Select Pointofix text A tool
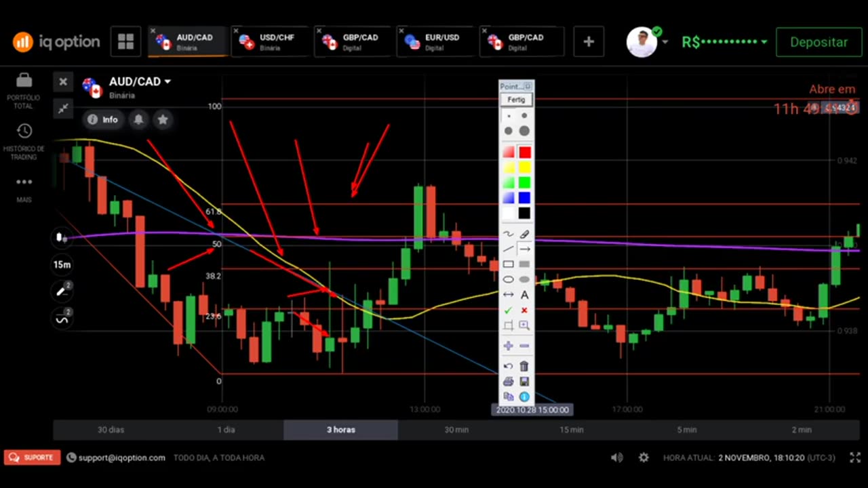Viewport: 868px width, 488px height. click(524, 295)
